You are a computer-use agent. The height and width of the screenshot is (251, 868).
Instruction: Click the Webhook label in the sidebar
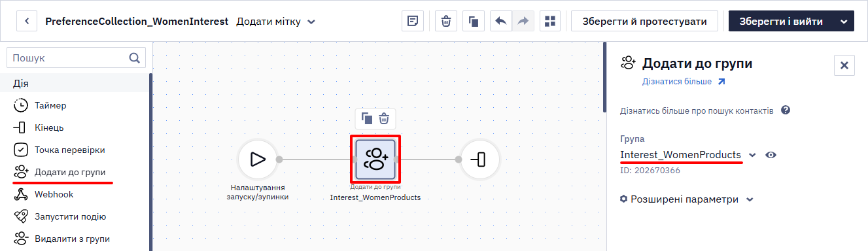[x=54, y=194]
